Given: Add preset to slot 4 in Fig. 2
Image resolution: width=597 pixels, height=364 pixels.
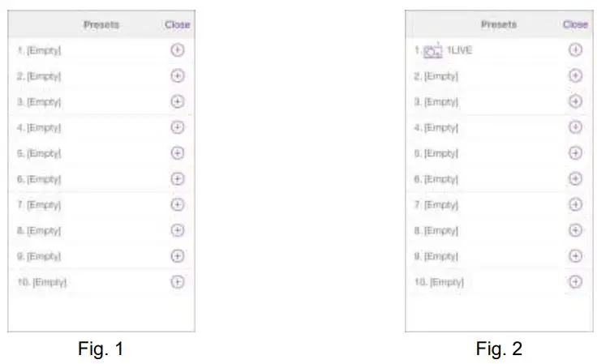Looking at the screenshot, I should [x=575, y=127].
